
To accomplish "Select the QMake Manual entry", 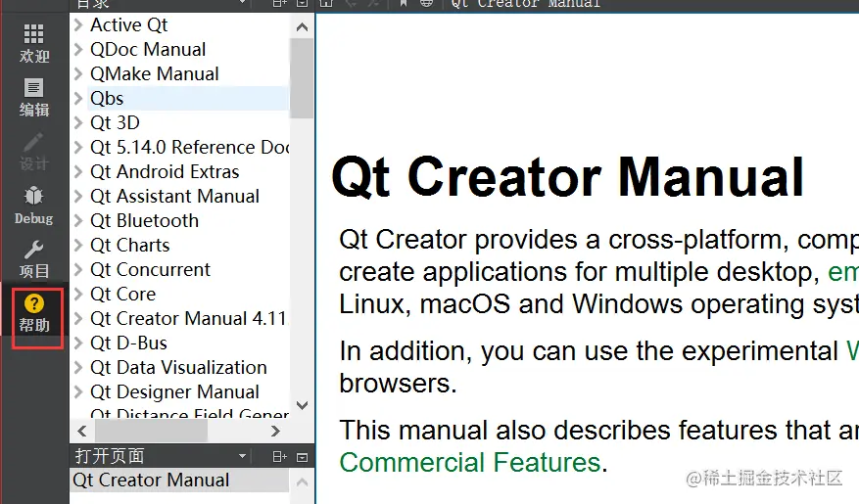I will (155, 73).
